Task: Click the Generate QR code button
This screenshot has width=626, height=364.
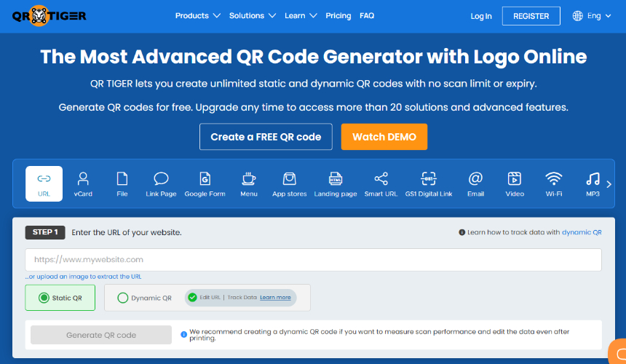Action: click(x=101, y=335)
